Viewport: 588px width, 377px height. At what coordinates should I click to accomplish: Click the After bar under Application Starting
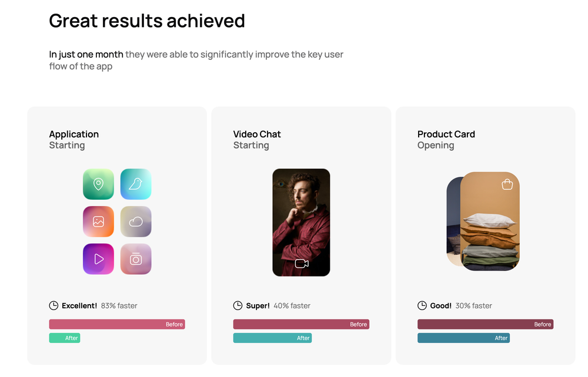point(65,338)
